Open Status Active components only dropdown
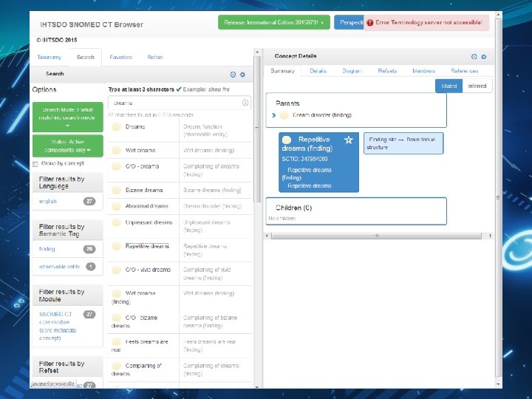 click(67, 146)
